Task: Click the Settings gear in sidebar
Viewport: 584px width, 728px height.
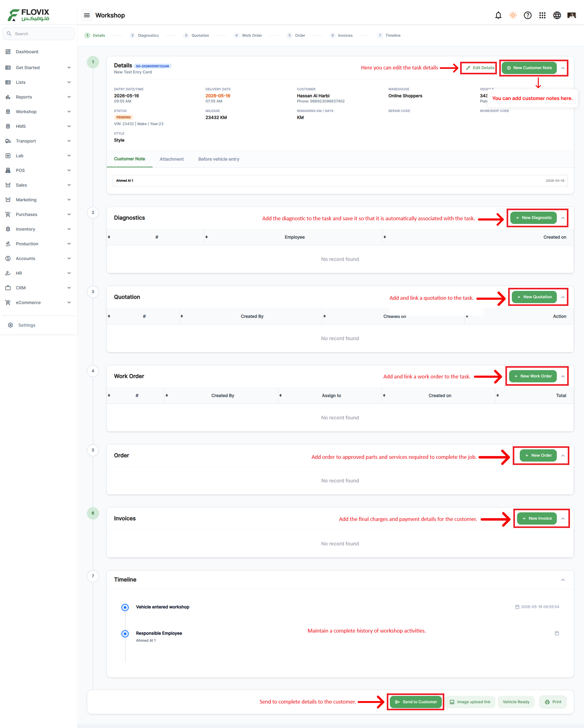Action: [x=10, y=325]
